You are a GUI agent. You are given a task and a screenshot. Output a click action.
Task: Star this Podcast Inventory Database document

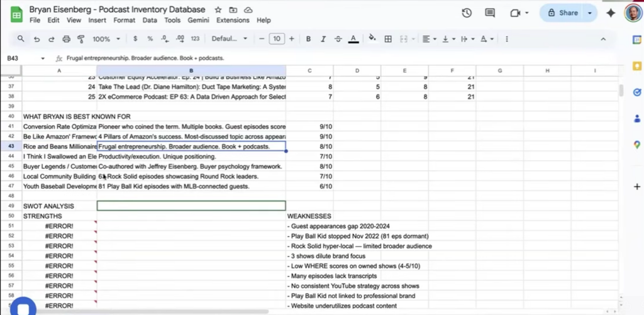pos(218,10)
